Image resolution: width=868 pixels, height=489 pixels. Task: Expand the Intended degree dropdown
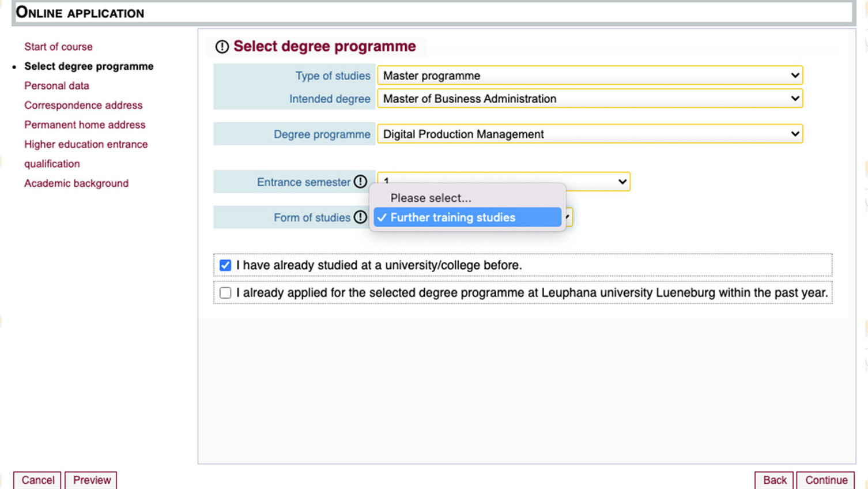pos(590,99)
